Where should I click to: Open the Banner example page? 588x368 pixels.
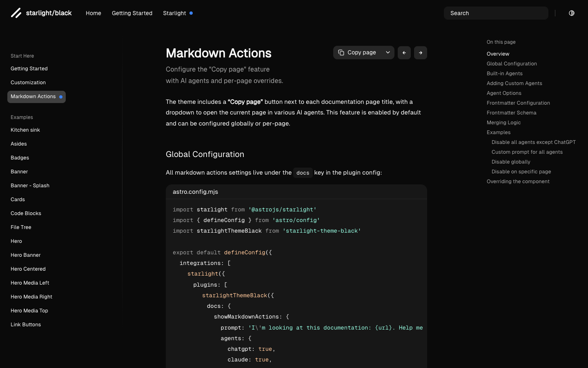click(x=19, y=172)
